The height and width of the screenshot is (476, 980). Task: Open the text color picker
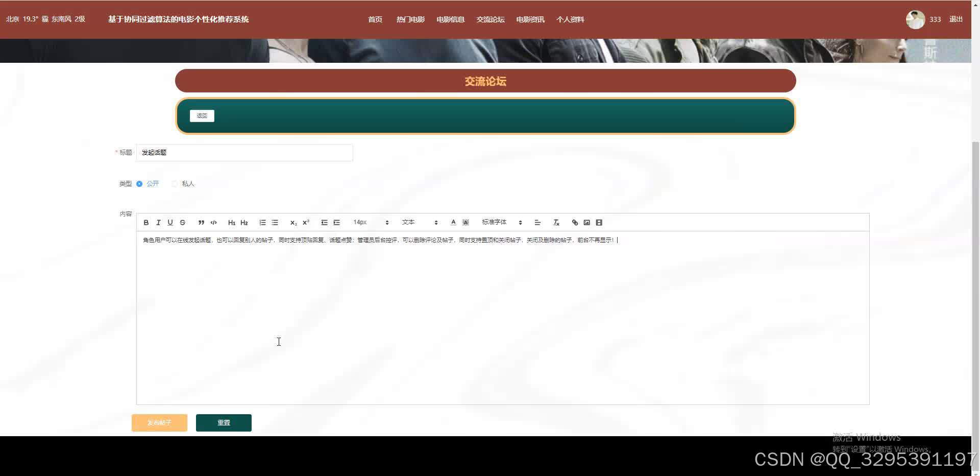pos(453,223)
